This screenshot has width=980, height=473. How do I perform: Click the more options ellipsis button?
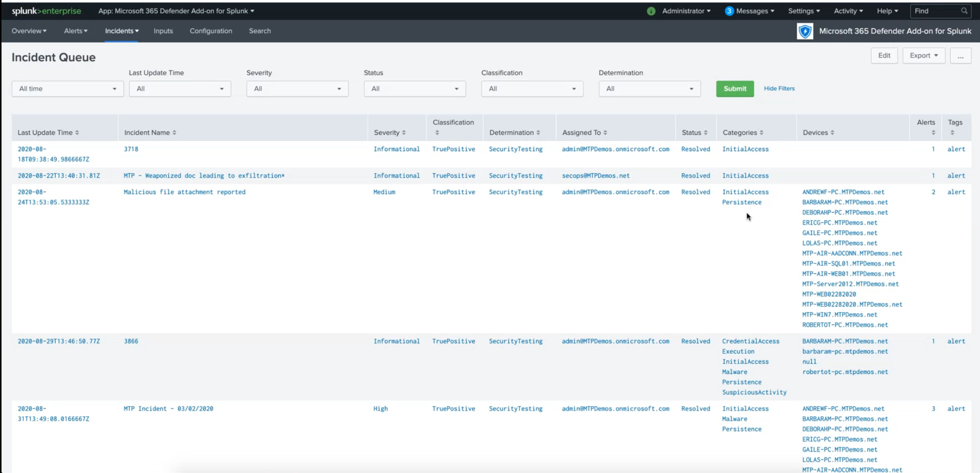click(x=960, y=55)
